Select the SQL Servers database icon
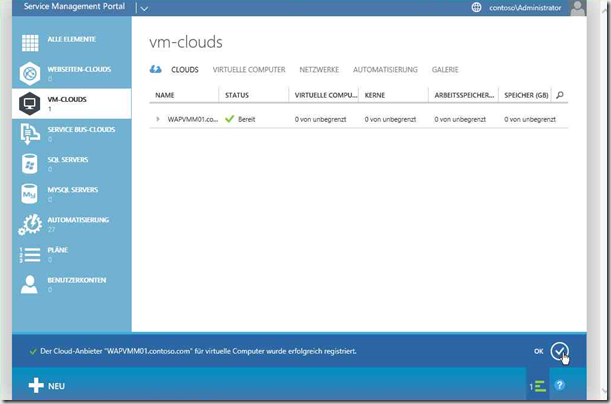Viewport: 611px width, 404px height. pyautogui.click(x=30, y=164)
